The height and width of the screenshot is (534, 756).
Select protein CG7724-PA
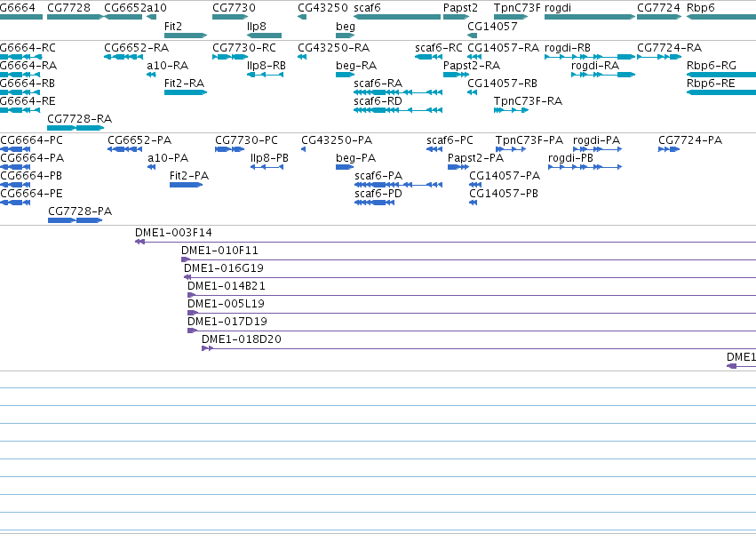[669, 149]
